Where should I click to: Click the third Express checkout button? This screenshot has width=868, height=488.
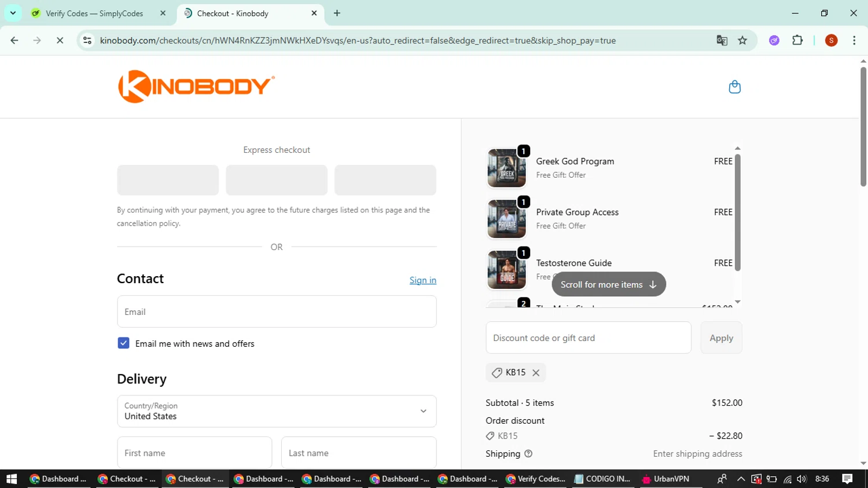click(385, 180)
